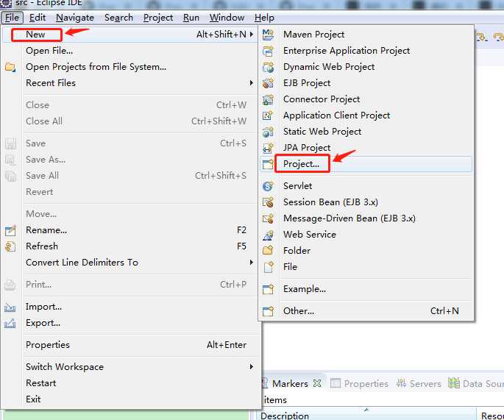Switch to the Servers tab

tap(419, 383)
